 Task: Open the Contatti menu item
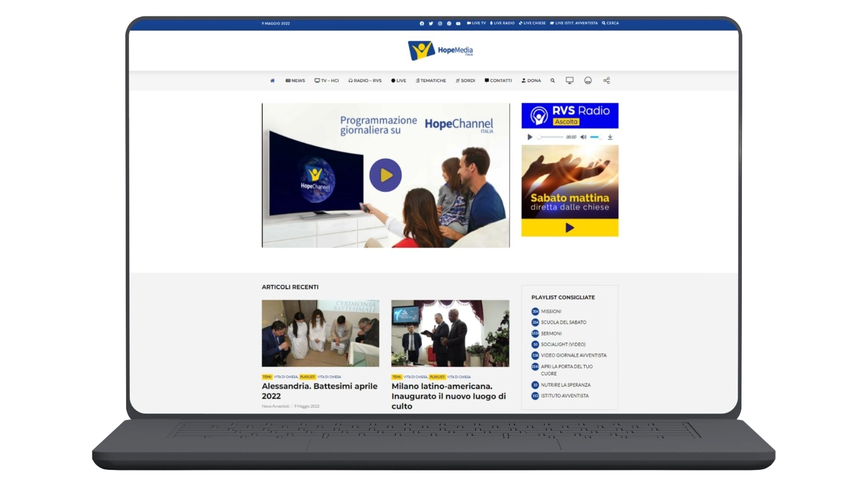498,80
